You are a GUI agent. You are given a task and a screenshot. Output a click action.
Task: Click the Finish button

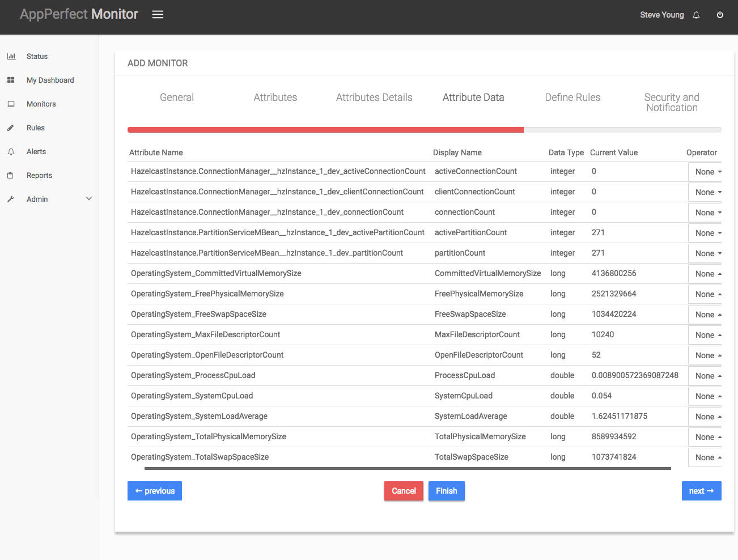[x=446, y=491]
